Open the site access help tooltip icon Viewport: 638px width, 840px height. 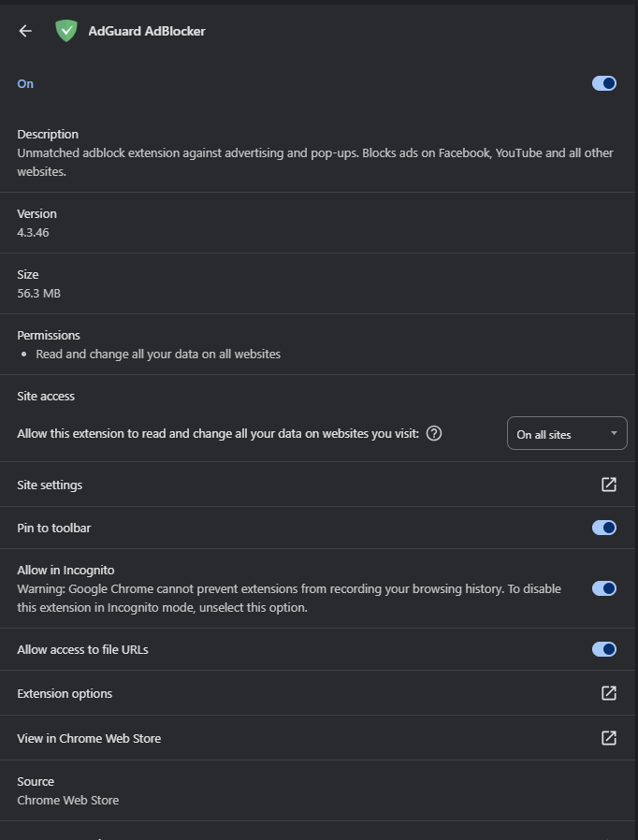coord(434,433)
